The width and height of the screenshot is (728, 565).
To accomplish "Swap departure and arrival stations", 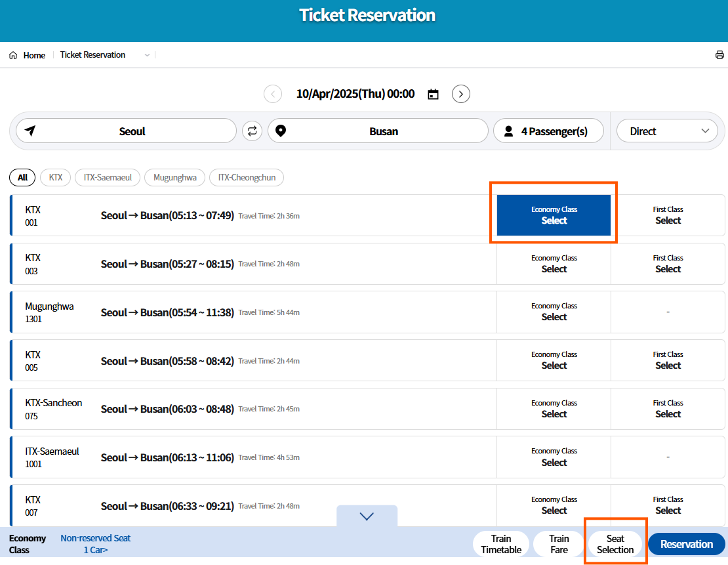I will click(252, 131).
